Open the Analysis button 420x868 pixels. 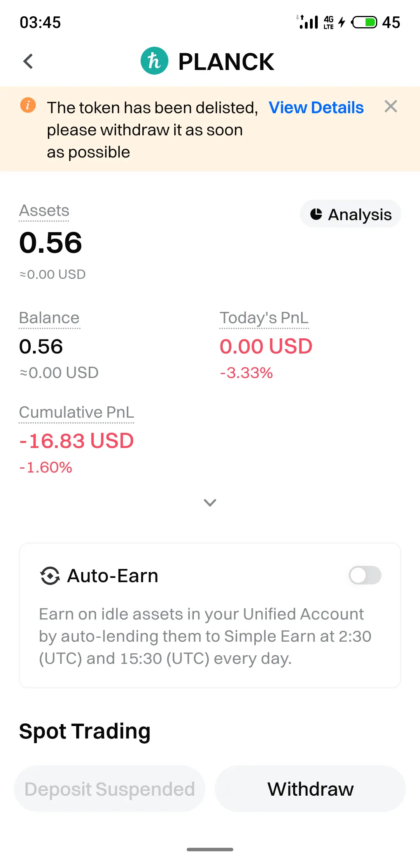(x=351, y=214)
